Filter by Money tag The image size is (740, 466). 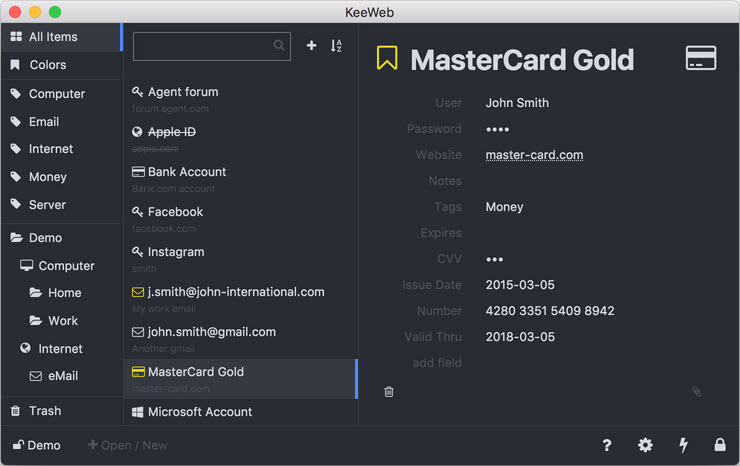61,177
